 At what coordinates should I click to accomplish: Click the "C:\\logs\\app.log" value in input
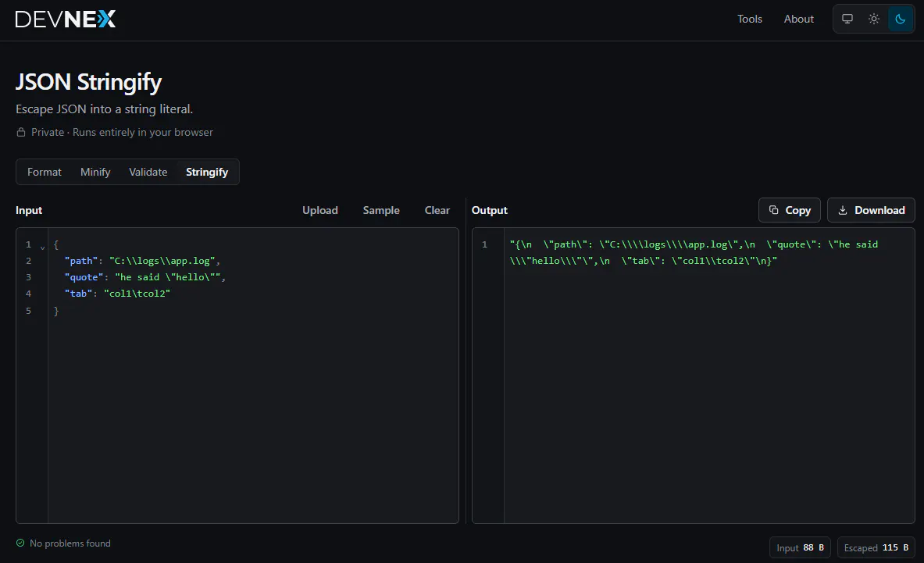(x=162, y=261)
